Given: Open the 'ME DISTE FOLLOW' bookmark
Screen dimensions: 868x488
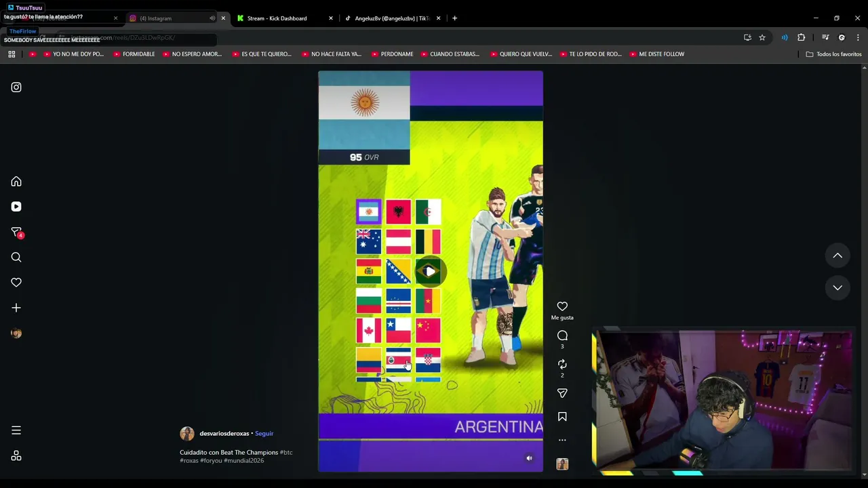Looking at the screenshot, I should pyautogui.click(x=656, y=54).
